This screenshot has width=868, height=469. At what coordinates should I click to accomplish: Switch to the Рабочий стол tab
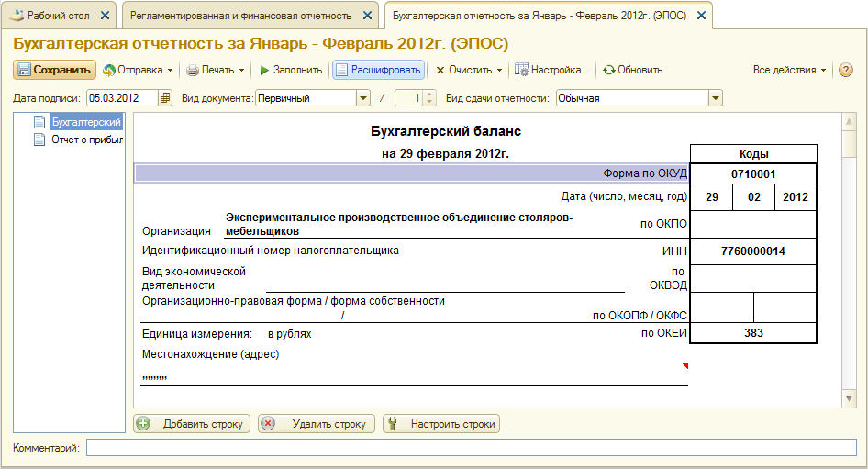point(59,16)
